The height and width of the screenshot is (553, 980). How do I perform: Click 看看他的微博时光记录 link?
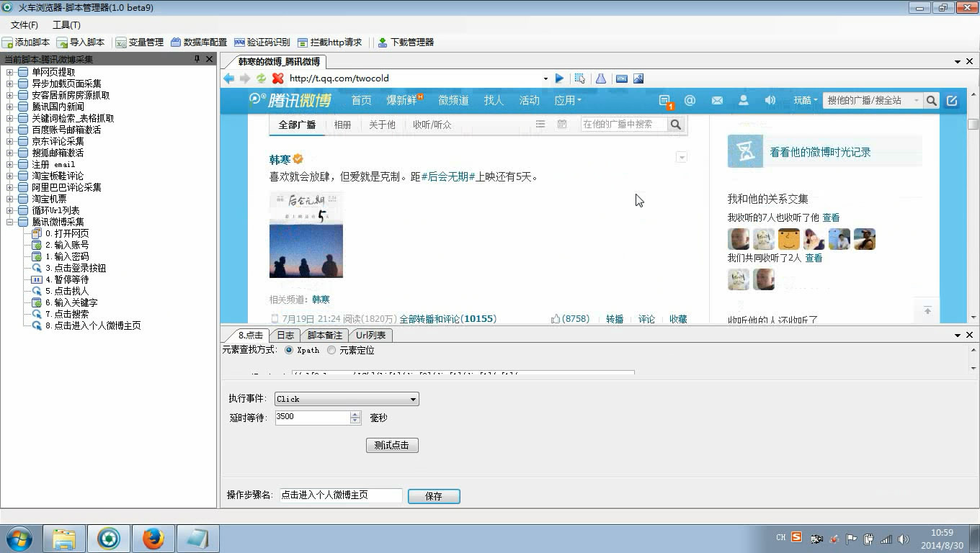point(820,153)
